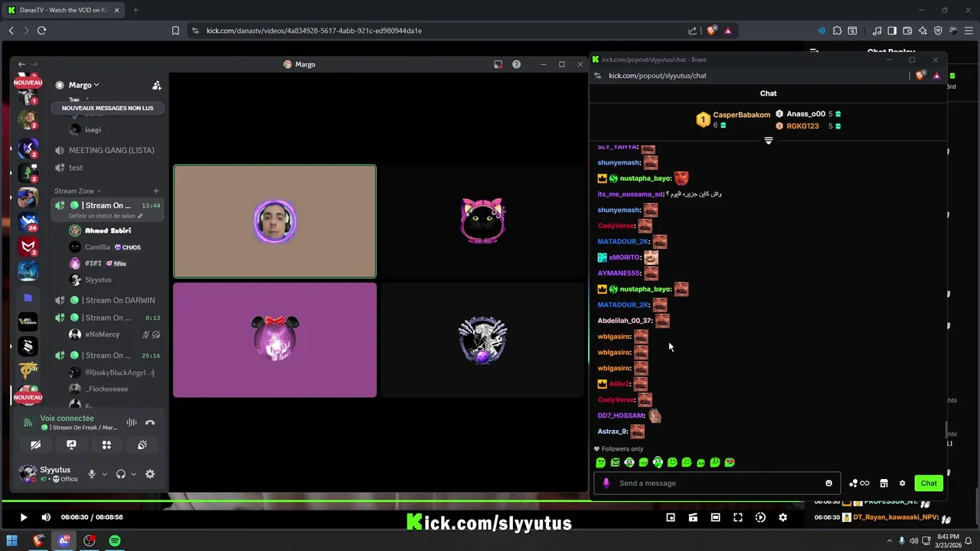Image resolution: width=980 pixels, height=551 pixels.
Task: Add a channel to Stream Zone
Action: tap(156, 191)
